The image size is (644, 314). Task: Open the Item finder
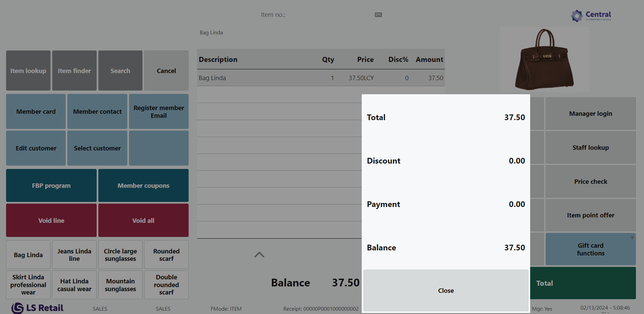click(x=74, y=71)
